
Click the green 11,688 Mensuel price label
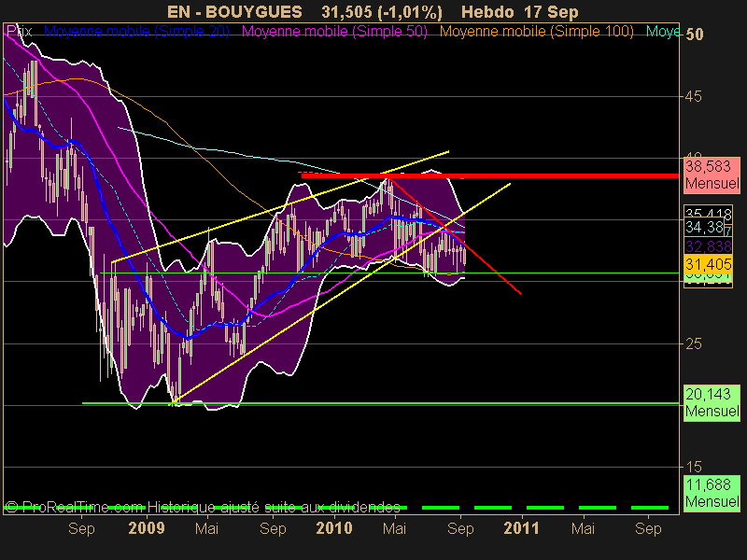(x=712, y=493)
